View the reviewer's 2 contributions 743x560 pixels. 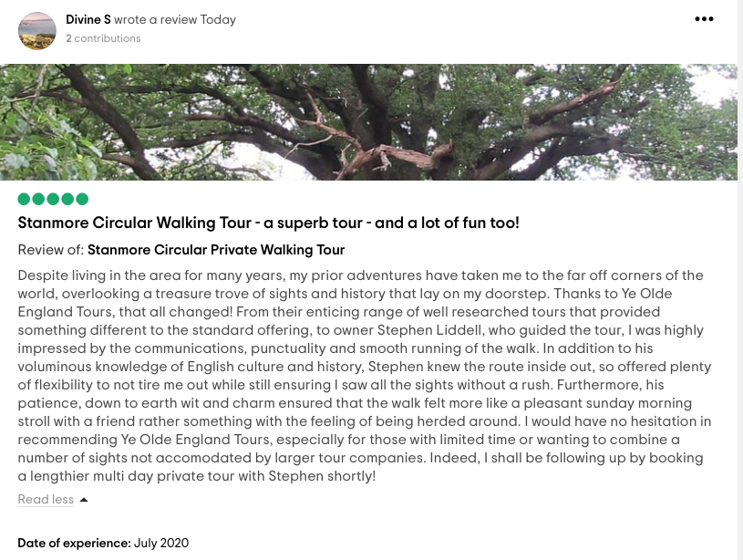103,38
